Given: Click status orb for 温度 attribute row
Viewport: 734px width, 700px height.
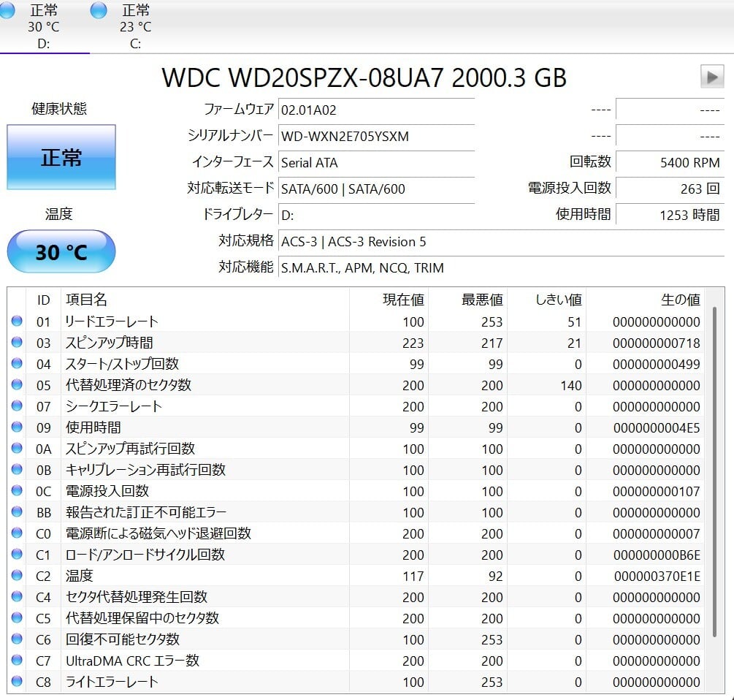Looking at the screenshot, I should tap(17, 576).
